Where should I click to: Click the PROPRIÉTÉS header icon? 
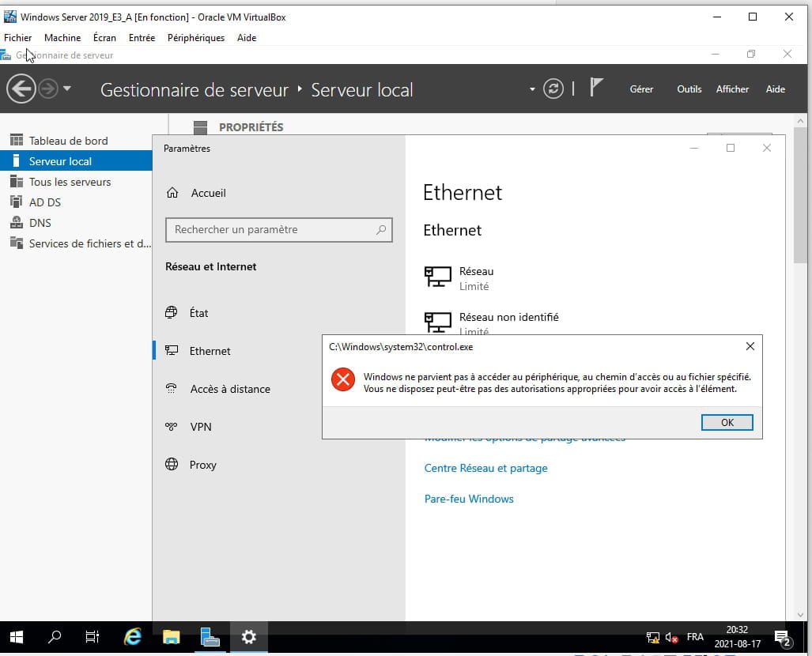pyautogui.click(x=200, y=127)
